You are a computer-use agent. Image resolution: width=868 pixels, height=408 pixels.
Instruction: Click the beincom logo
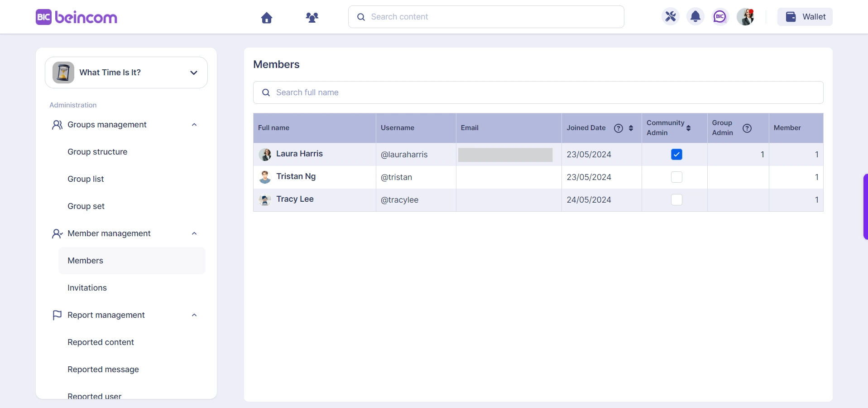click(x=77, y=17)
